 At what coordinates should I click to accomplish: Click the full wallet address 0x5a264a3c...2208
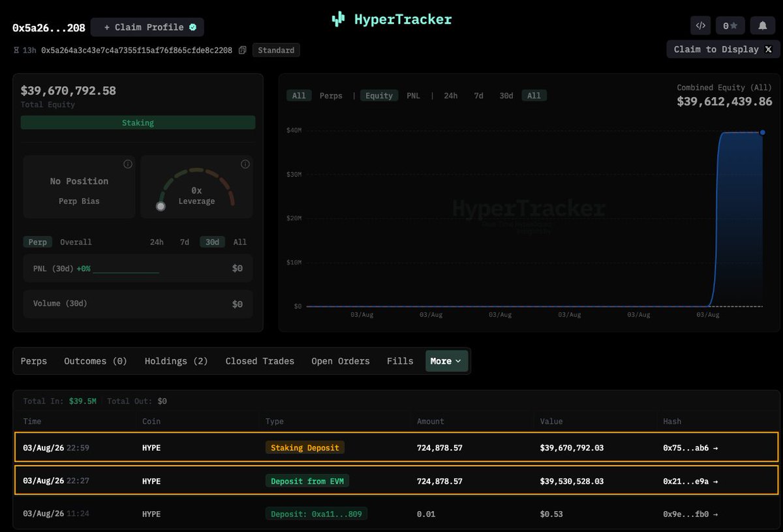tap(136, 50)
